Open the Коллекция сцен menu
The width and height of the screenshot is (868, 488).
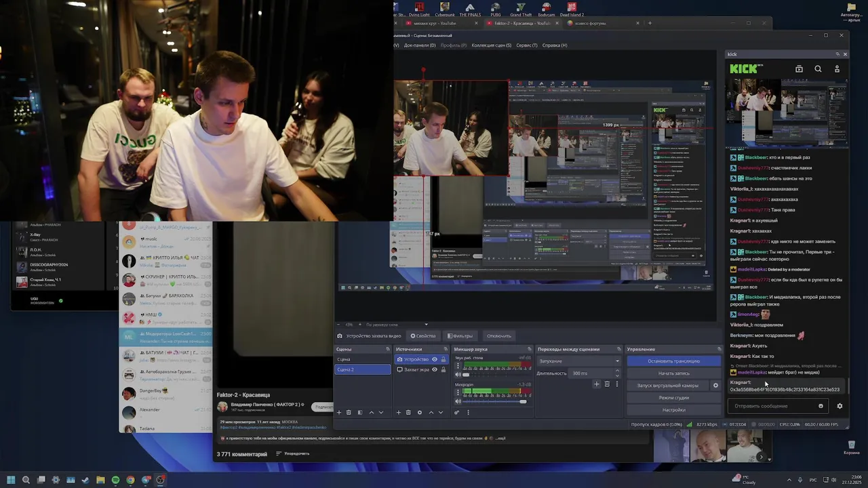pos(491,45)
